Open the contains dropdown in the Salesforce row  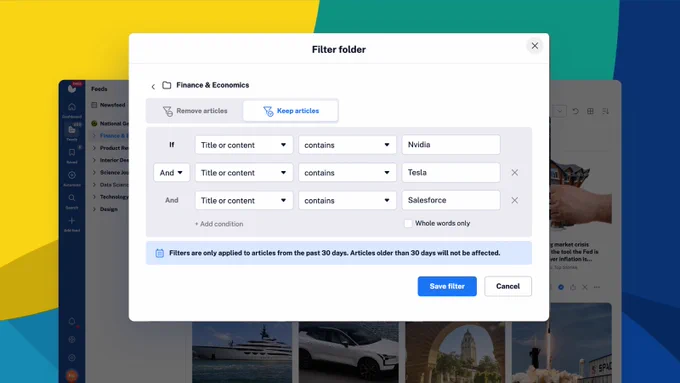tap(347, 200)
